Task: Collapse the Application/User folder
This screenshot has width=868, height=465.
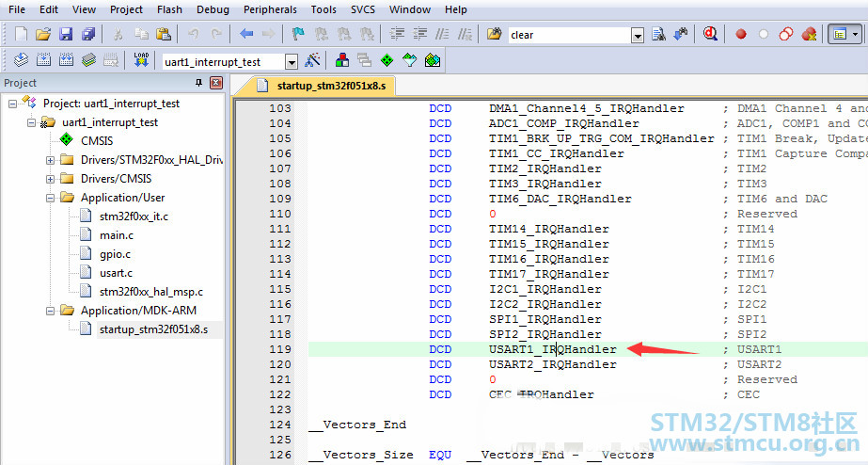Action: point(50,198)
